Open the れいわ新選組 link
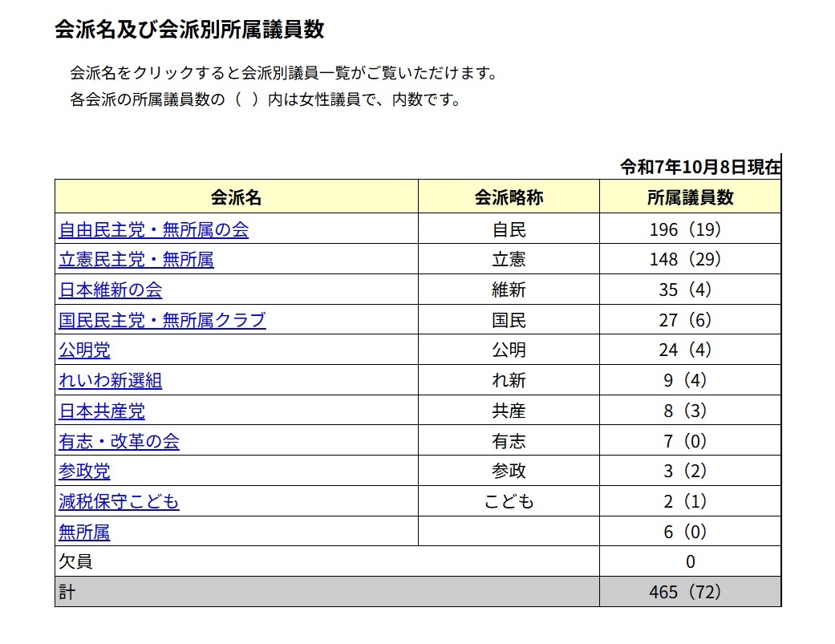835x644 pixels. tap(110, 380)
